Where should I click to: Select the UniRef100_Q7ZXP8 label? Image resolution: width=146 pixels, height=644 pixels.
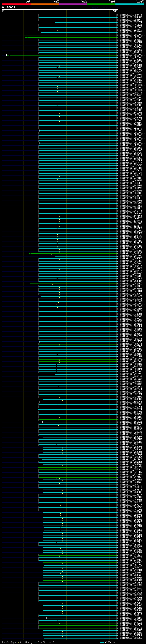(131, 100)
